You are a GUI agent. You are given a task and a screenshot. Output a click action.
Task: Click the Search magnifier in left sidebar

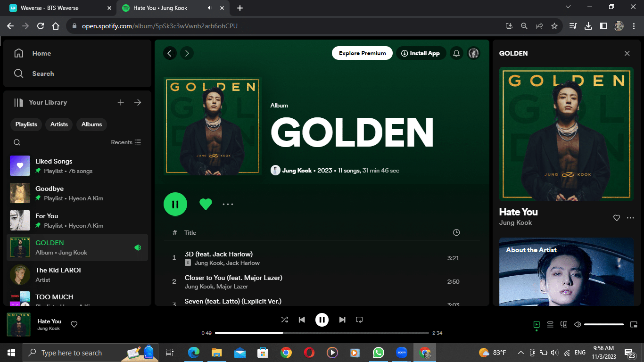(x=19, y=74)
